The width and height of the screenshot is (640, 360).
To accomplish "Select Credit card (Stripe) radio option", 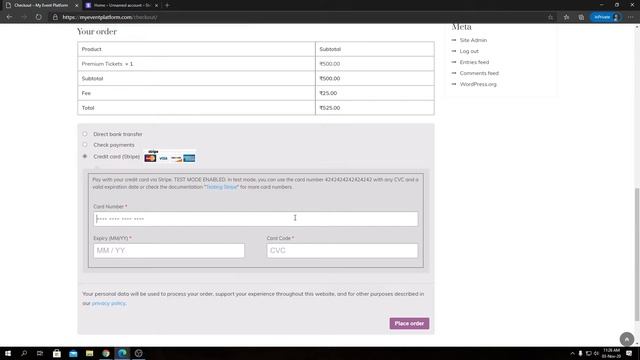I will (85, 156).
